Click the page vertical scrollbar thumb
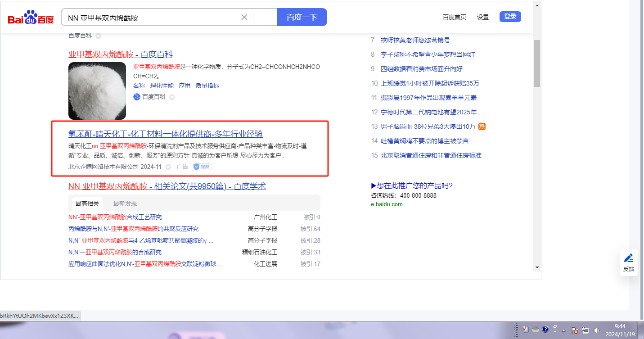 point(537,63)
